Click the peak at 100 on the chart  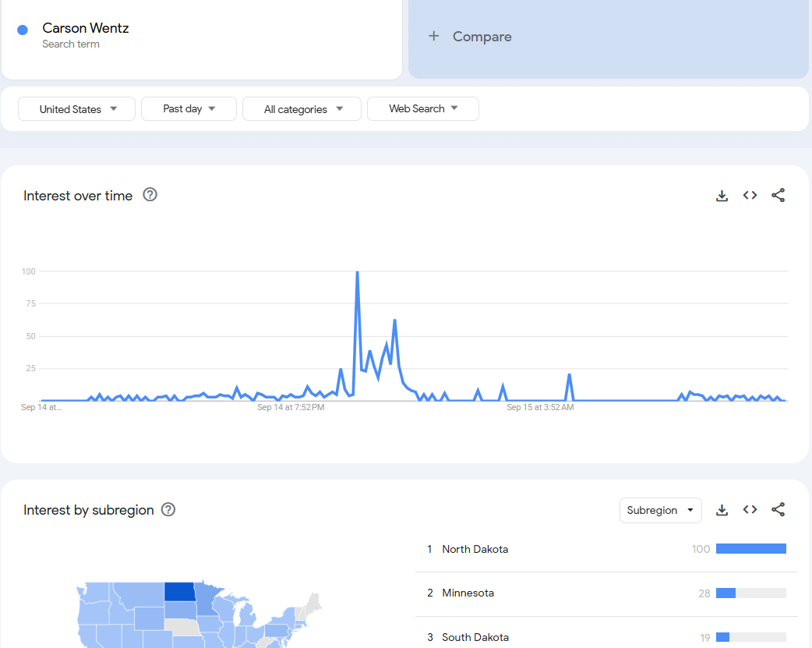tap(358, 271)
